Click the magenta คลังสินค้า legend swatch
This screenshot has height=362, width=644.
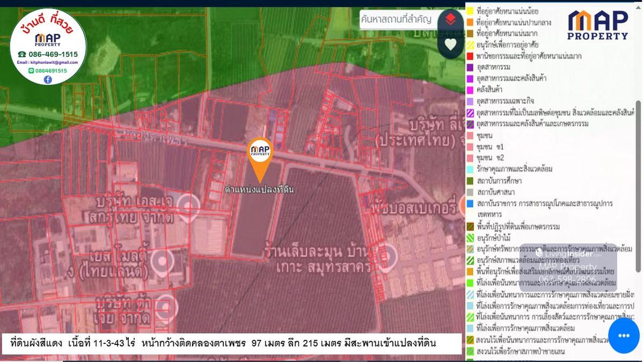(x=470, y=90)
